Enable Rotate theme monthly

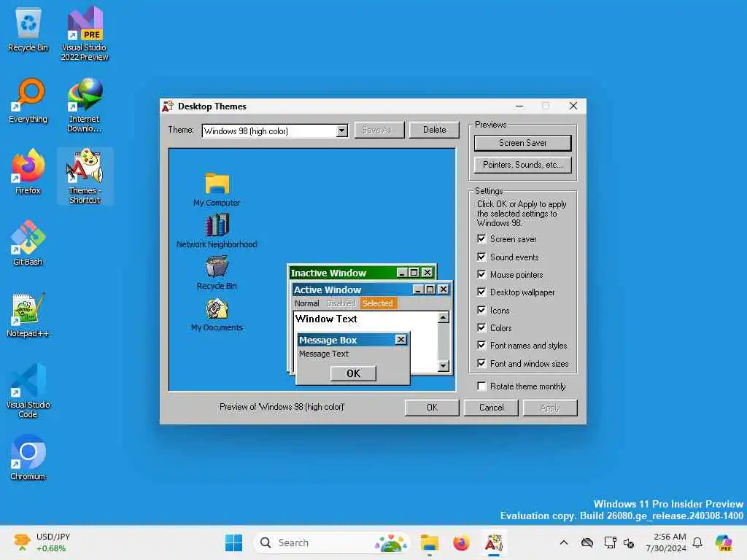(x=481, y=386)
